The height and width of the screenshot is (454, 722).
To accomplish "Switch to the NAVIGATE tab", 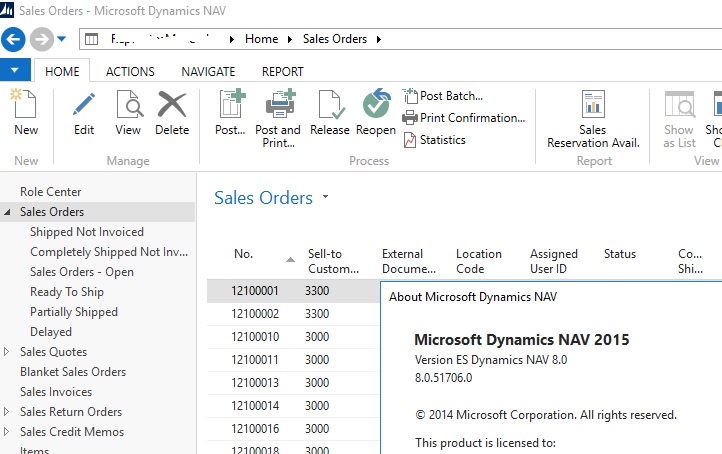I will click(208, 72).
